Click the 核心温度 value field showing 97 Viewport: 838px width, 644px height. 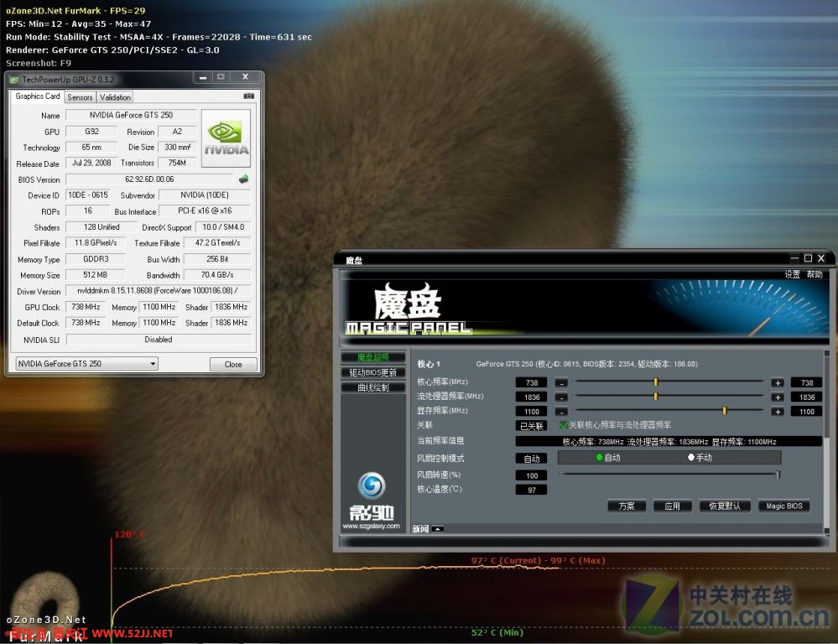[531, 490]
